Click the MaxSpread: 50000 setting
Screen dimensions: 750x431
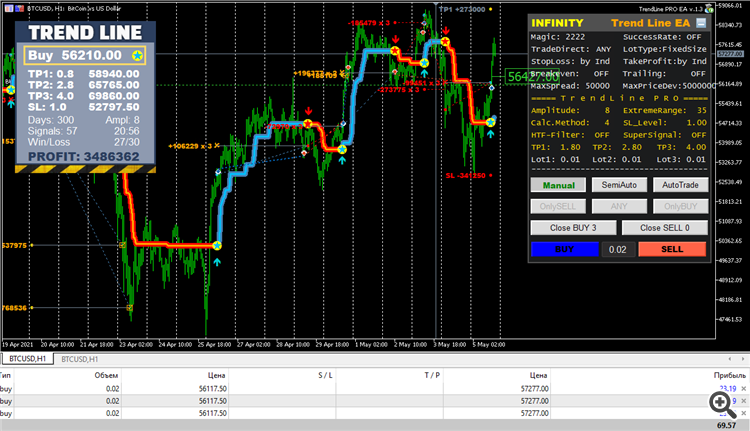[570, 86]
